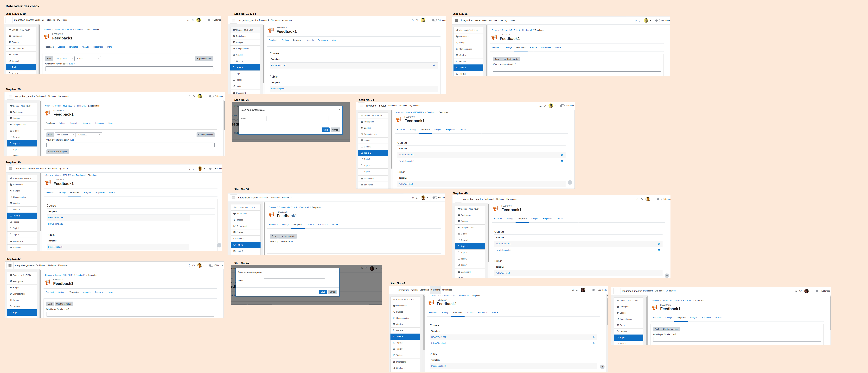
Task: Click PrivateTemplate3 trash icon in Step 13 & 14
Action: pos(434,65)
